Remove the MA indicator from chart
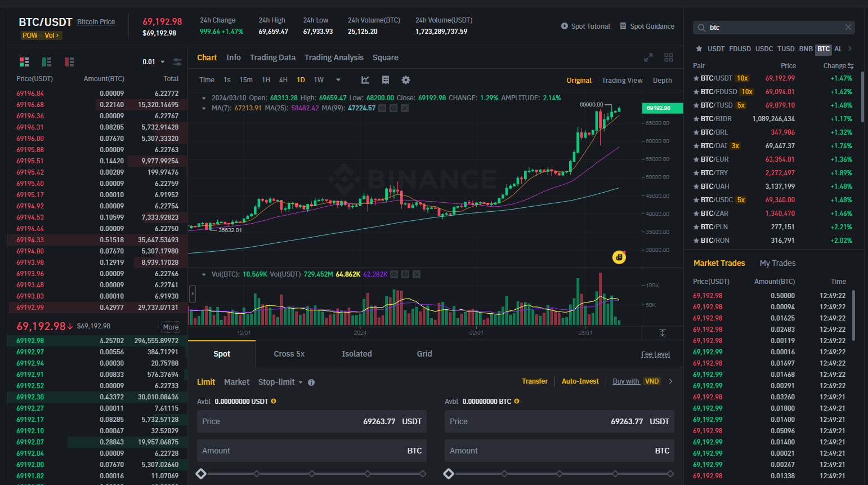868x485 pixels. point(405,108)
